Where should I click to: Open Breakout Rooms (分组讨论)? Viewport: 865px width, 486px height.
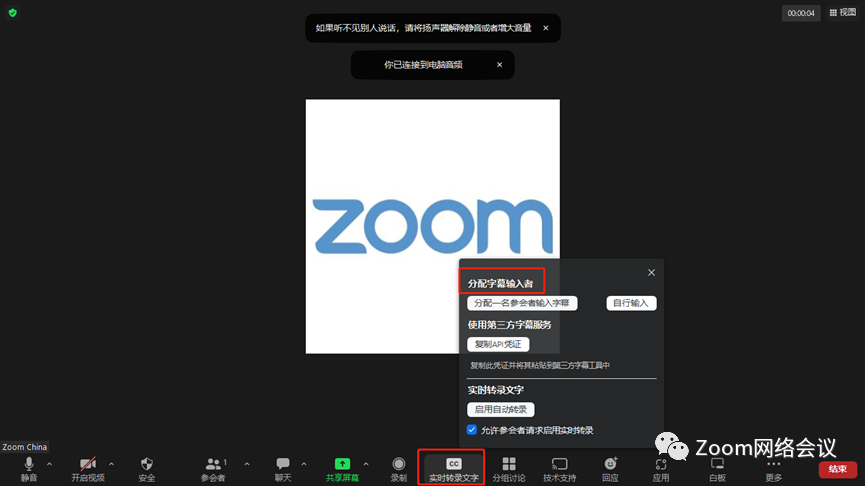(x=509, y=469)
